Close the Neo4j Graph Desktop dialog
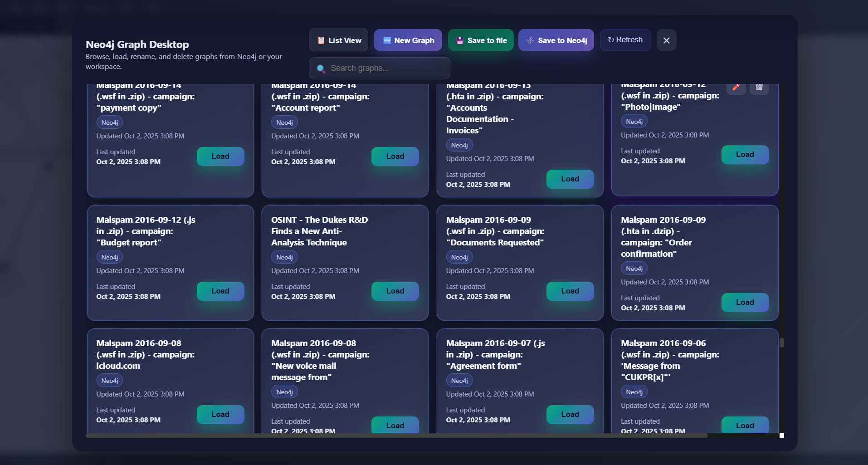 click(x=667, y=40)
